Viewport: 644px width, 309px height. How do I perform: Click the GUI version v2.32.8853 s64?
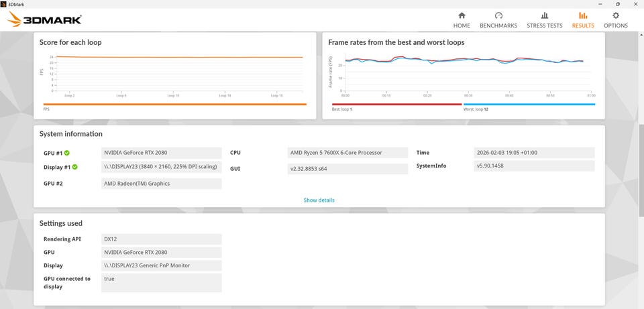(348, 169)
